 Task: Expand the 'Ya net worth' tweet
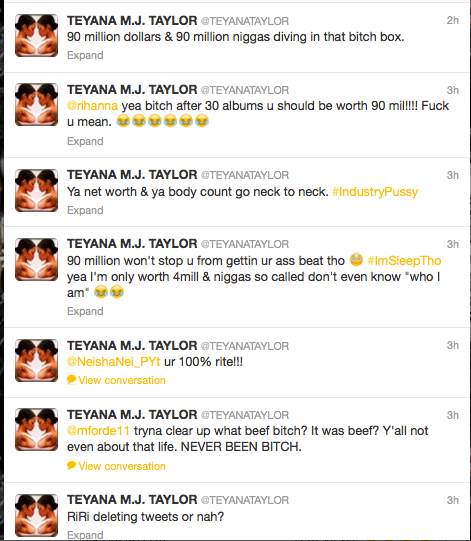(x=85, y=210)
